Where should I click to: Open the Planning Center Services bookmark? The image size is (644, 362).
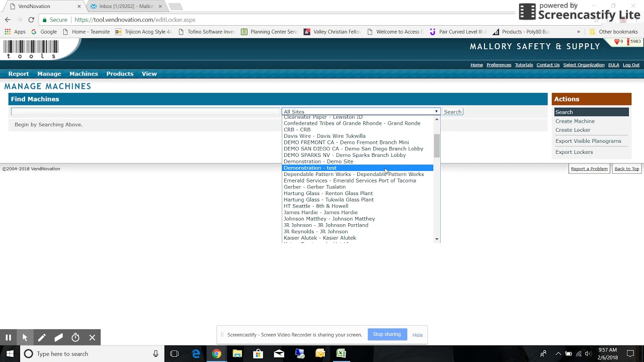pyautogui.click(x=269, y=32)
